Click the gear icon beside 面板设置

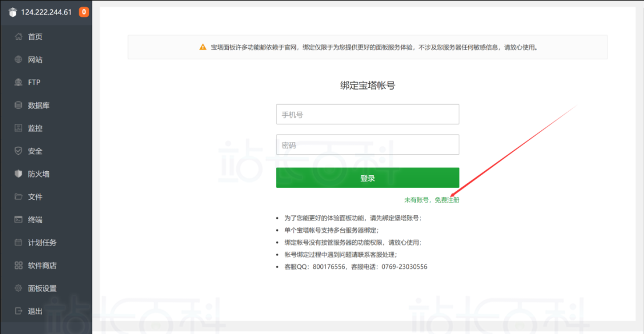19,288
